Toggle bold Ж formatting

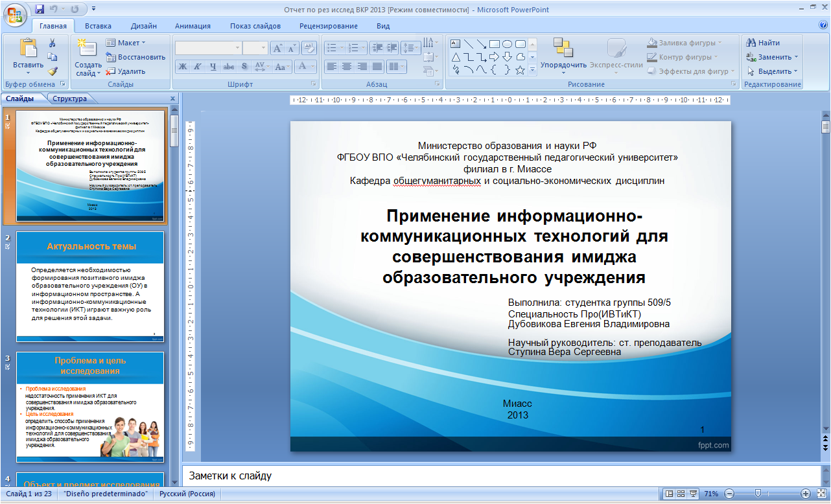[x=183, y=66]
